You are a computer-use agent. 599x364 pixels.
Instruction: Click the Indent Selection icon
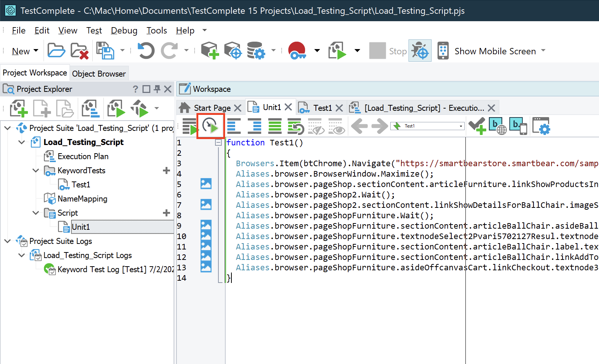coord(254,126)
